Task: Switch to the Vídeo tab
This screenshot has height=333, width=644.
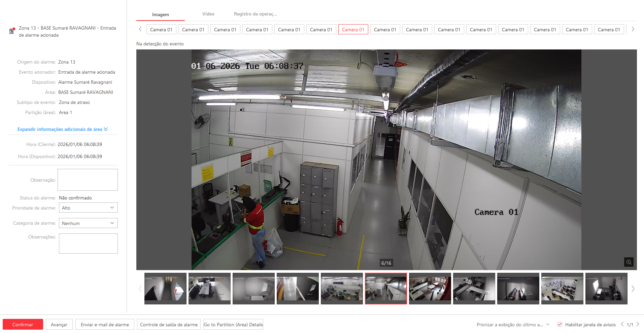Action: click(208, 14)
